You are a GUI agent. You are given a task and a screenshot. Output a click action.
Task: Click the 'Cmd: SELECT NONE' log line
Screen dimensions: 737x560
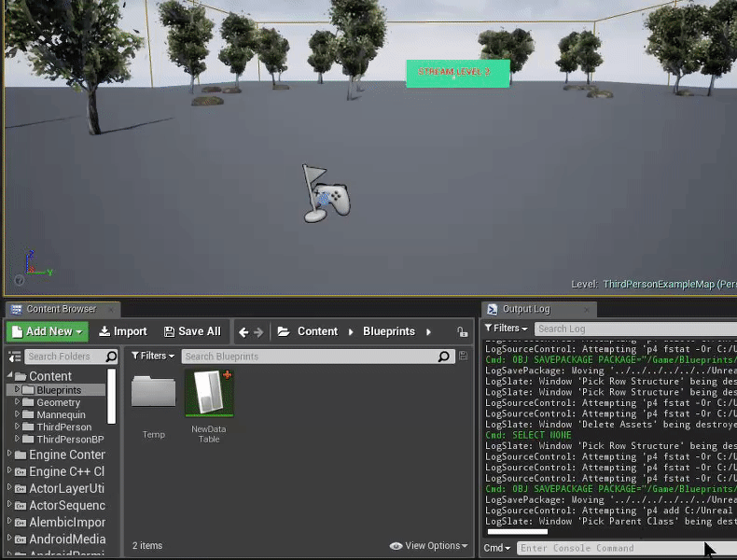coord(528,435)
